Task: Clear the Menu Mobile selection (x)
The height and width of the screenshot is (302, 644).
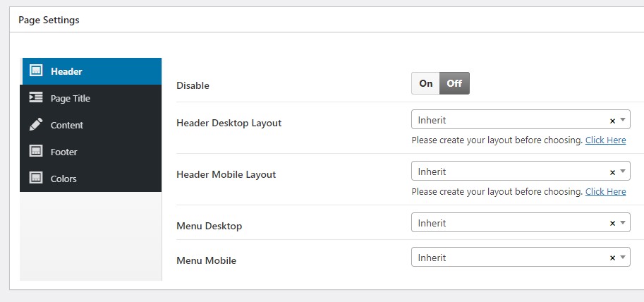Action: (x=612, y=258)
